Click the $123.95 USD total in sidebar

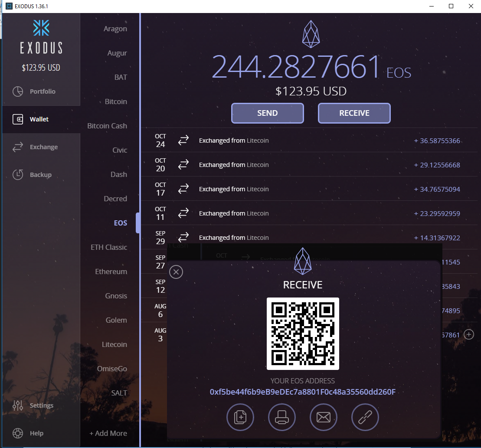click(x=41, y=68)
